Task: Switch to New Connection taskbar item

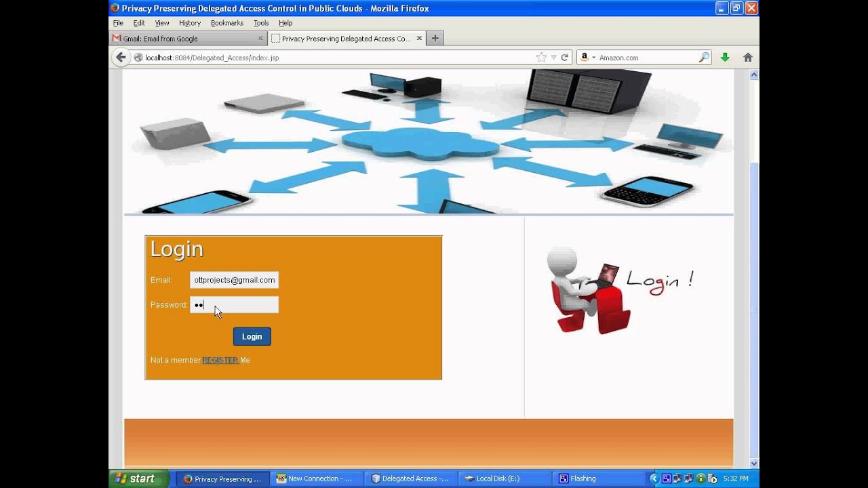Action: [x=317, y=479]
